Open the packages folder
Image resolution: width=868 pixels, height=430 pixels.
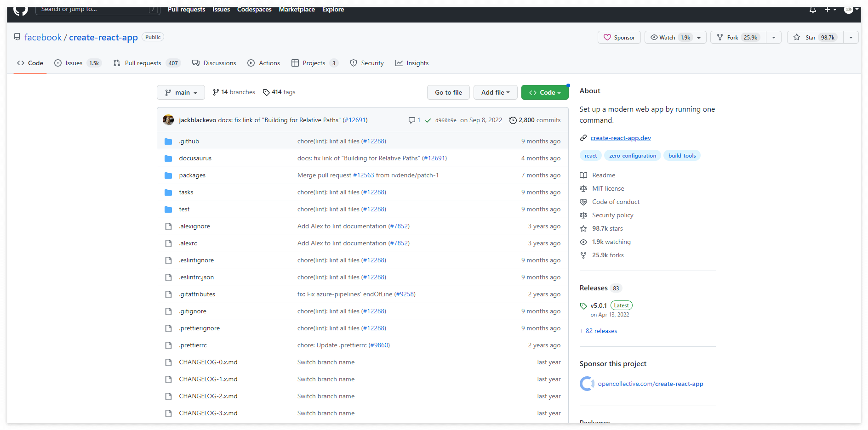coord(192,175)
